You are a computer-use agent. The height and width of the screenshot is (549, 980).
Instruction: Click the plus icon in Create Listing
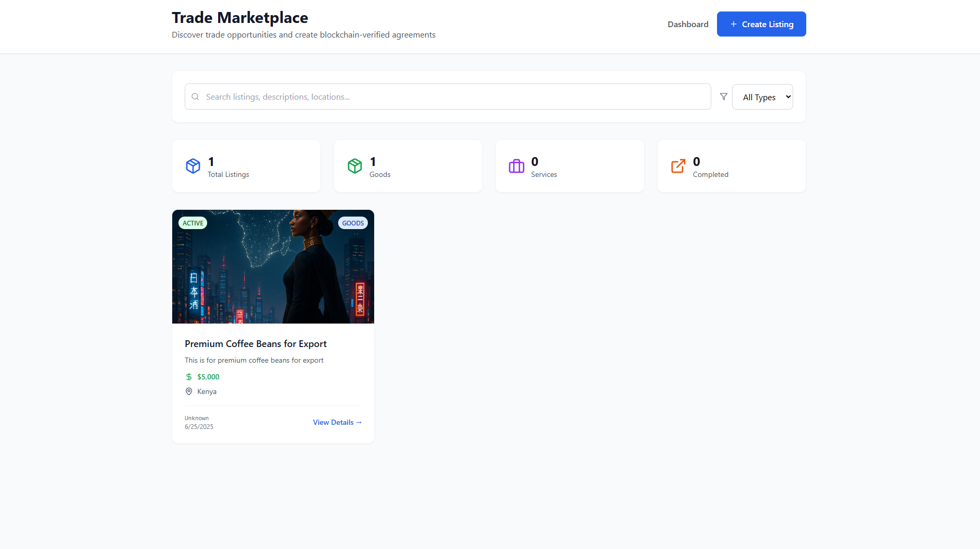[734, 24]
